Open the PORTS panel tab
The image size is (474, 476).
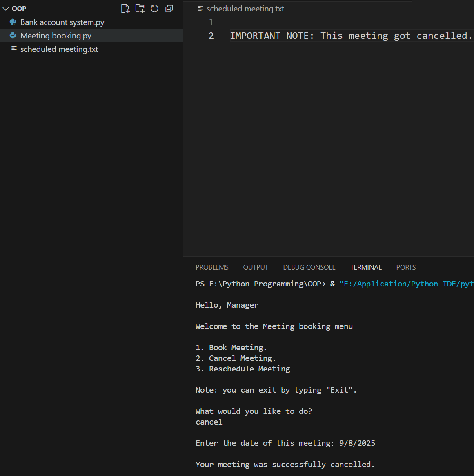point(406,267)
